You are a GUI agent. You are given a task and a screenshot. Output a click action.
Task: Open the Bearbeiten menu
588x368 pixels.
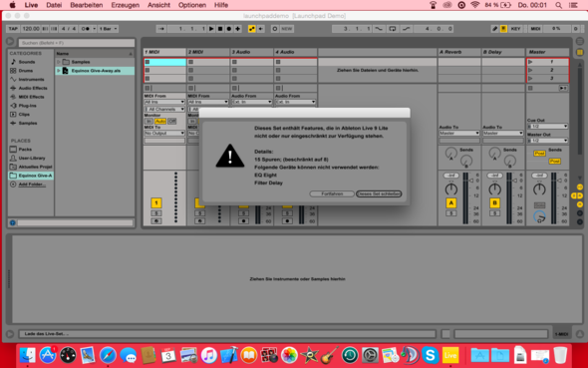87,5
